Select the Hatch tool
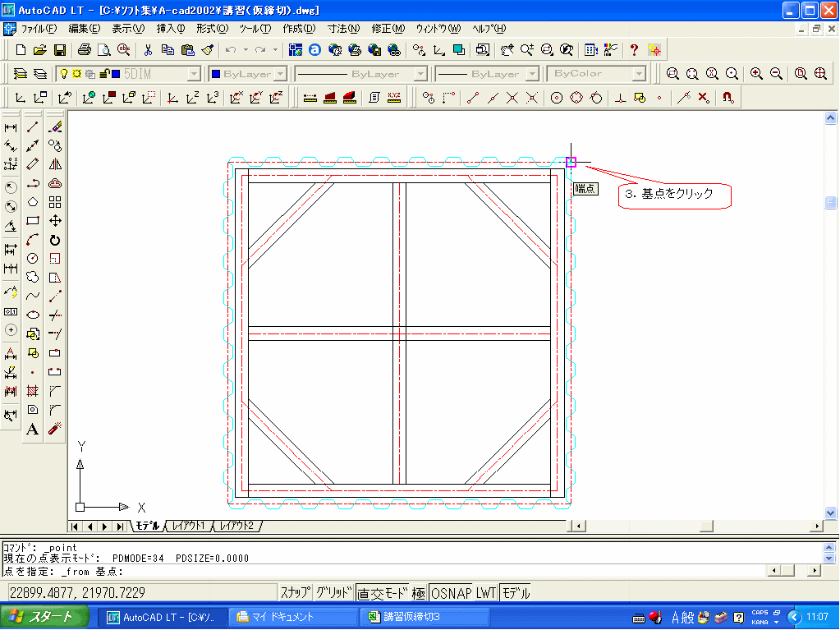Viewport: 840px width, 630px height. [x=33, y=391]
